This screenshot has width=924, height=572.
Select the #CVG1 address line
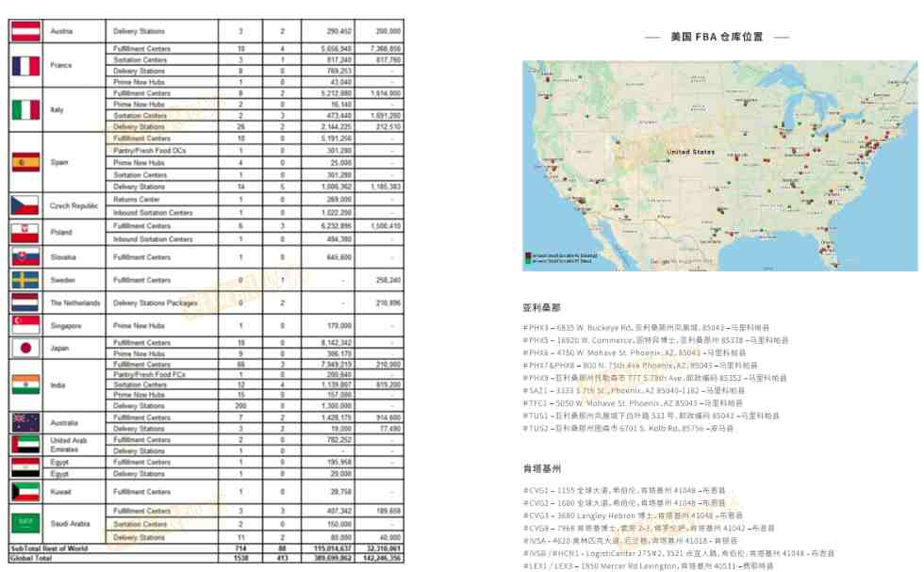[x=624, y=490]
